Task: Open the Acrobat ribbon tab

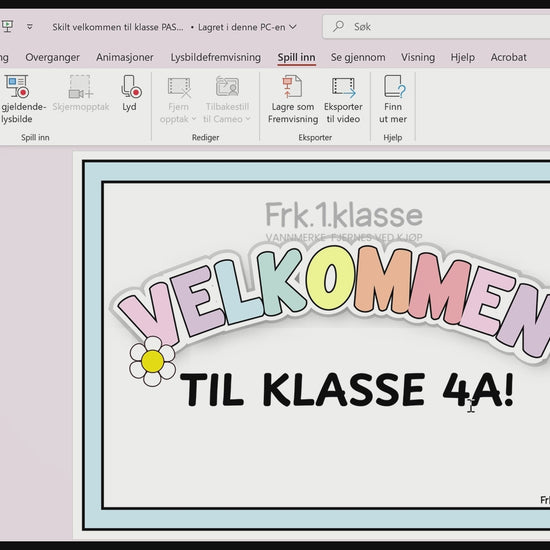Action: tap(508, 57)
